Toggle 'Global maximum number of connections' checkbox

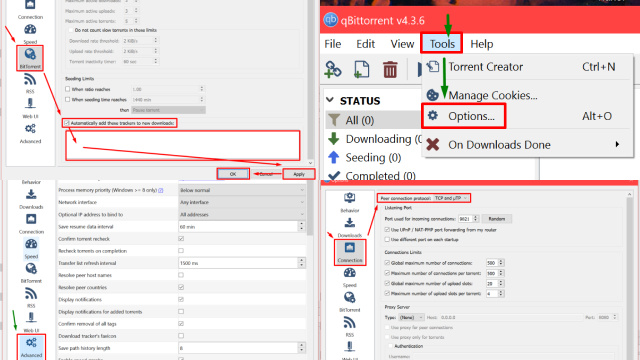(387, 263)
